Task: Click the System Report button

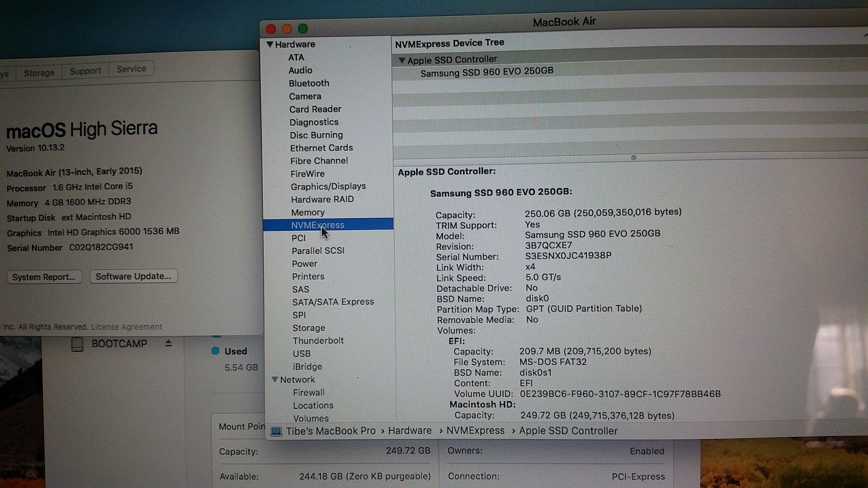Action: click(44, 277)
